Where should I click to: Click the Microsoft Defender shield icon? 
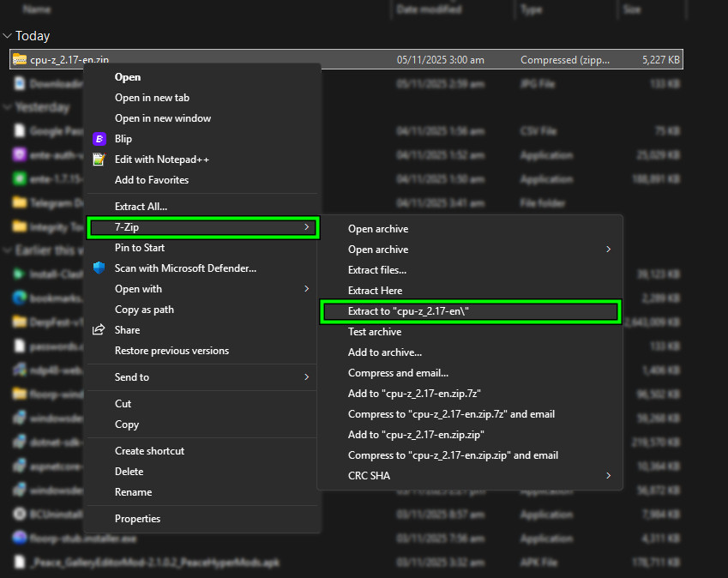[99, 268]
